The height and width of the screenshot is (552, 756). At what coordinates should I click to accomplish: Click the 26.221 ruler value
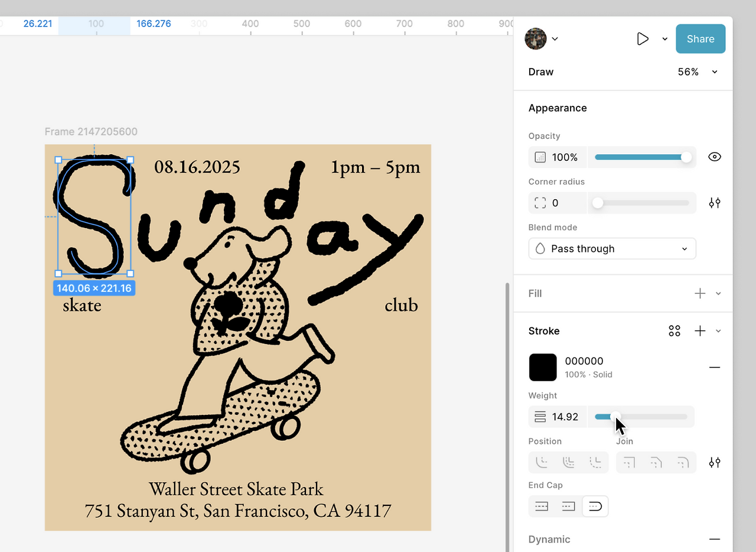[x=38, y=24]
